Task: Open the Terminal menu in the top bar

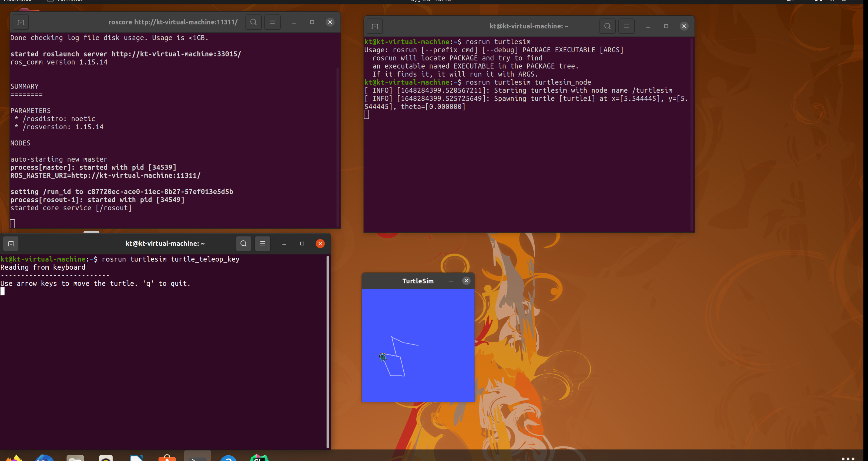Action: point(70,1)
